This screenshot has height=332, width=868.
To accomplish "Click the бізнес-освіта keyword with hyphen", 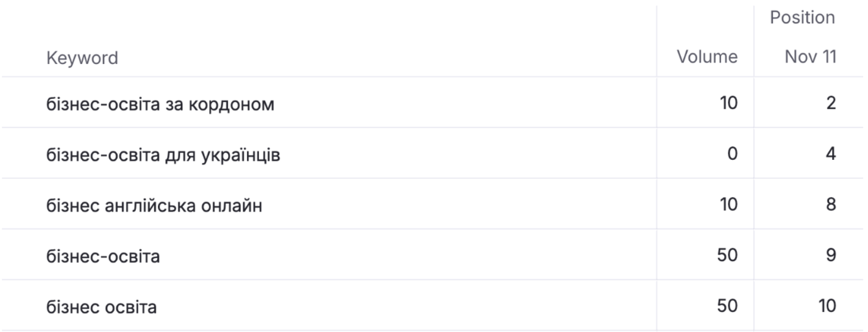I will pos(104,256).
